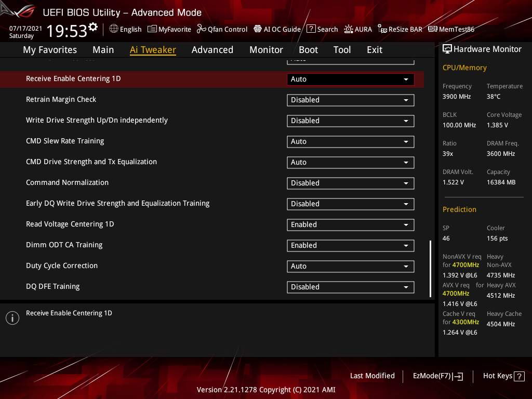532x399 pixels.
Task: Click the Last Modified button
Action: click(x=372, y=376)
